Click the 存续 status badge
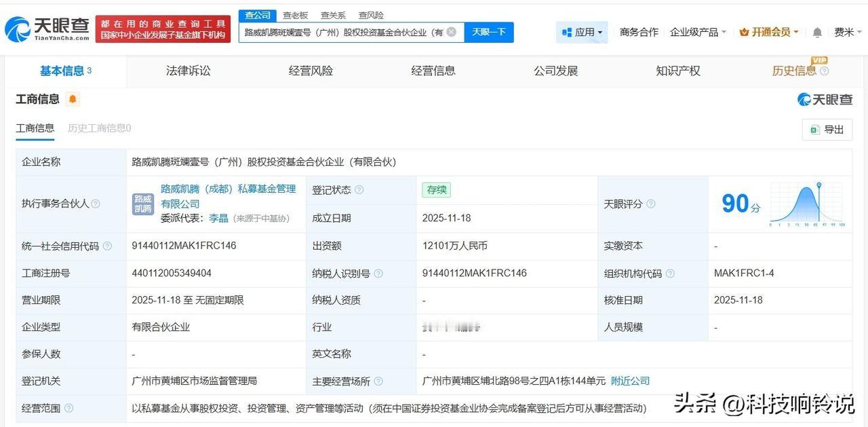The width and height of the screenshot is (868, 427). [436, 190]
